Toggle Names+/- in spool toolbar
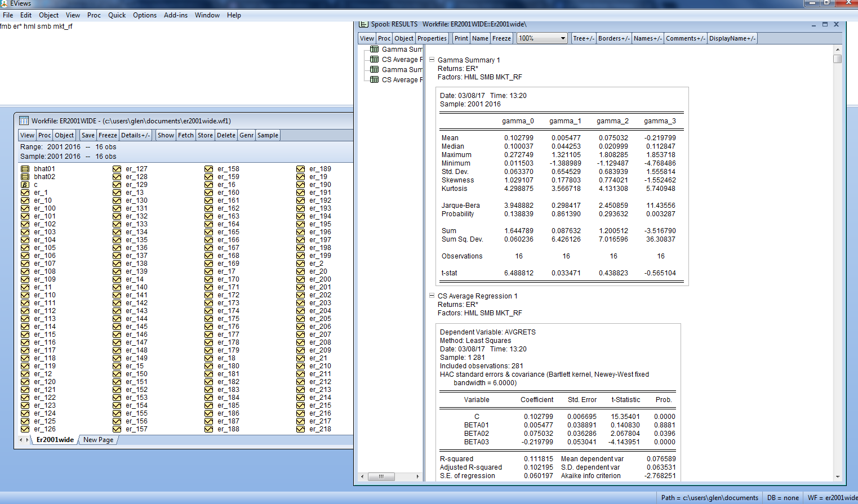858x504 pixels. click(x=648, y=38)
